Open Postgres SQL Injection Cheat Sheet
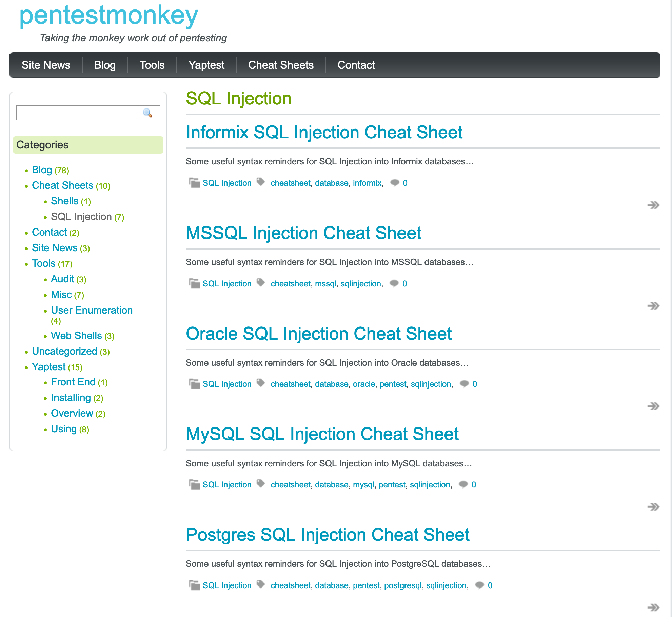Viewport: 672px width, 617px height. 328,535
